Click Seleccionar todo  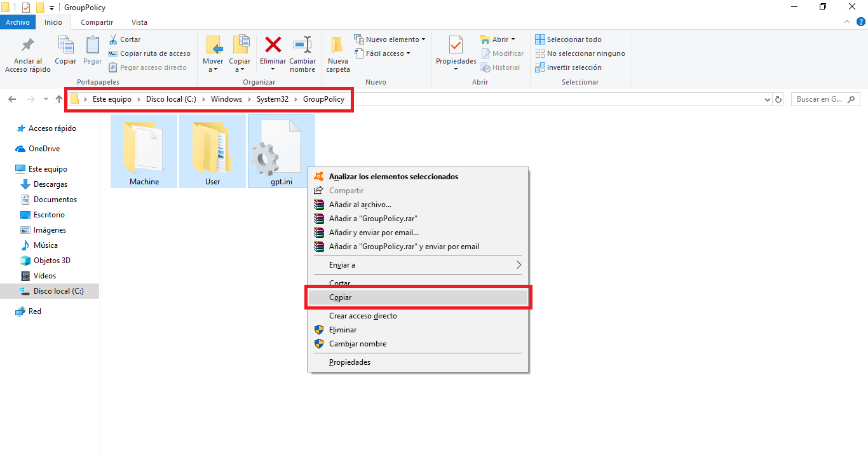click(569, 39)
